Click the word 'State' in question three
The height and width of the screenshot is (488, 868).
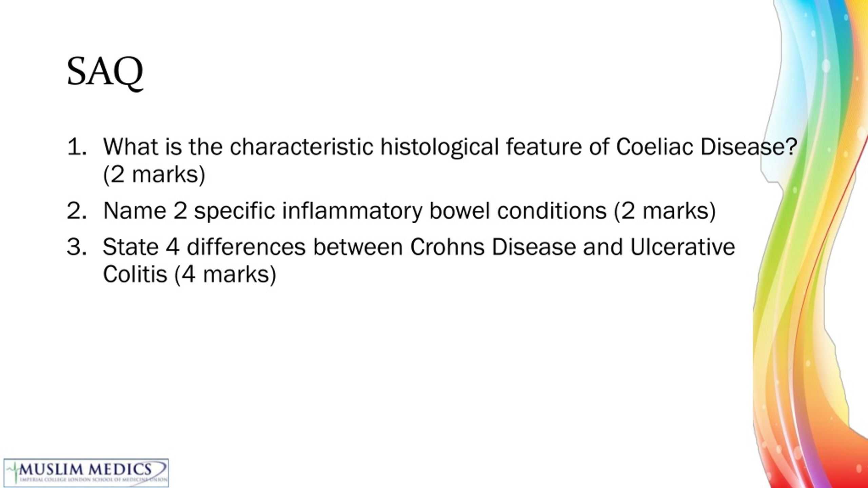[131, 247]
